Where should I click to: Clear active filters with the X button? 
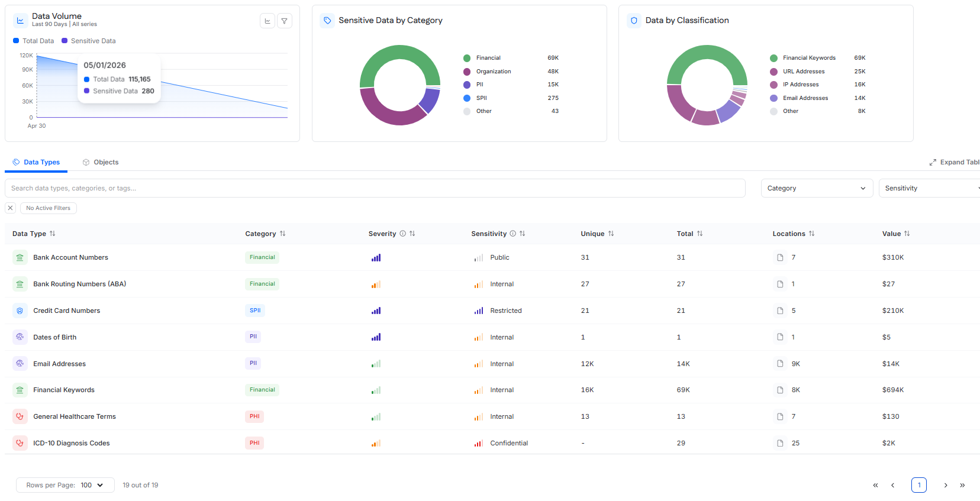[10, 208]
